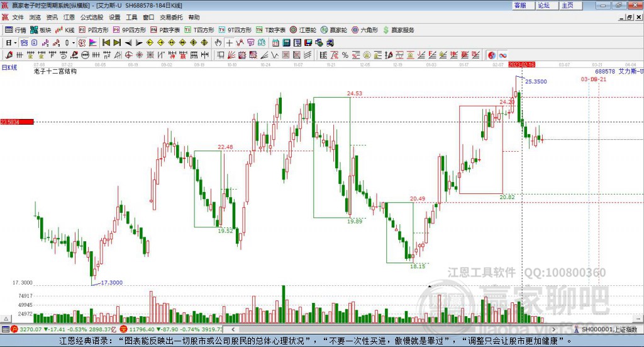Click the horizontal scrollbar right arrow
Screen dimensions: 644x347
point(553,329)
